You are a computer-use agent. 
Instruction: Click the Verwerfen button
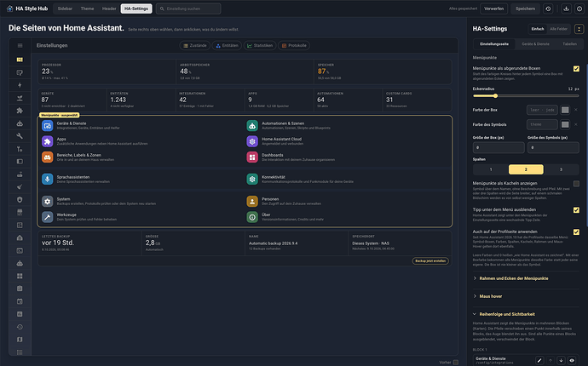pyautogui.click(x=494, y=9)
